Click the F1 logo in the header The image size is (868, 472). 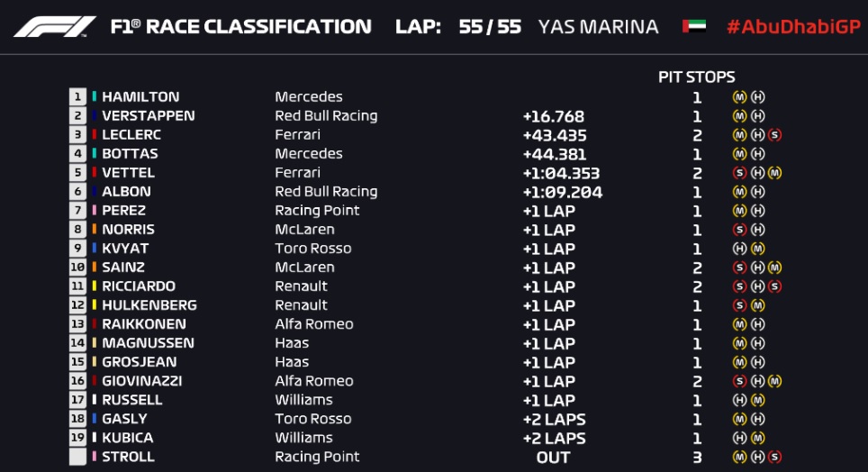[54, 26]
